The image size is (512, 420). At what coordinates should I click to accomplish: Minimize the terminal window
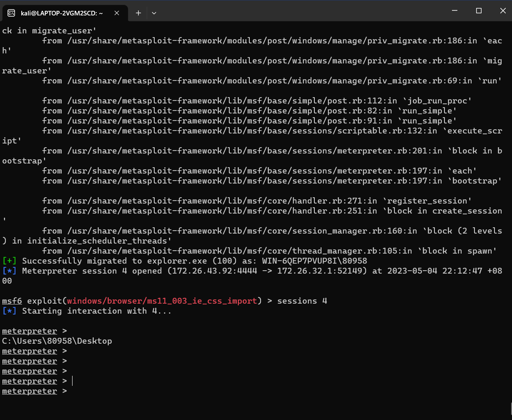(x=455, y=11)
